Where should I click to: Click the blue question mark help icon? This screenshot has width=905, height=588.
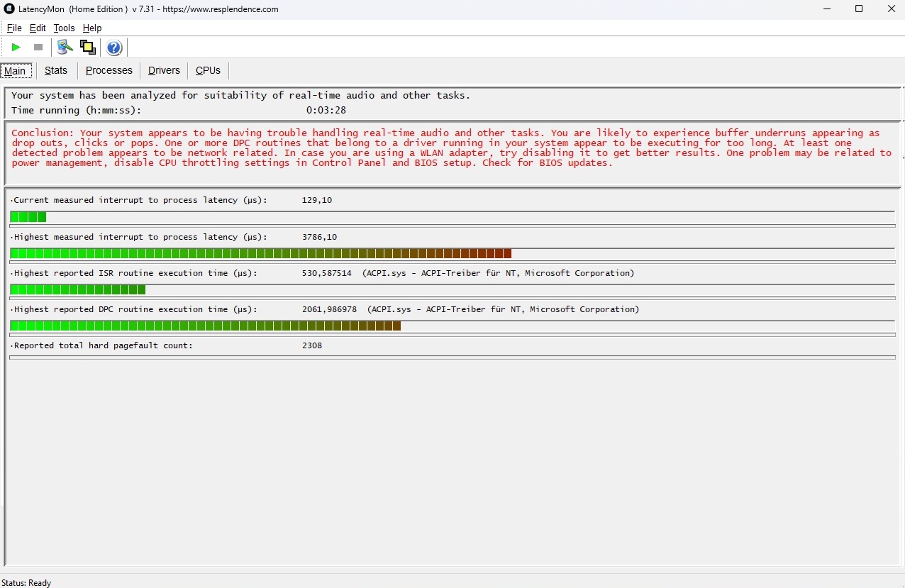pos(114,48)
